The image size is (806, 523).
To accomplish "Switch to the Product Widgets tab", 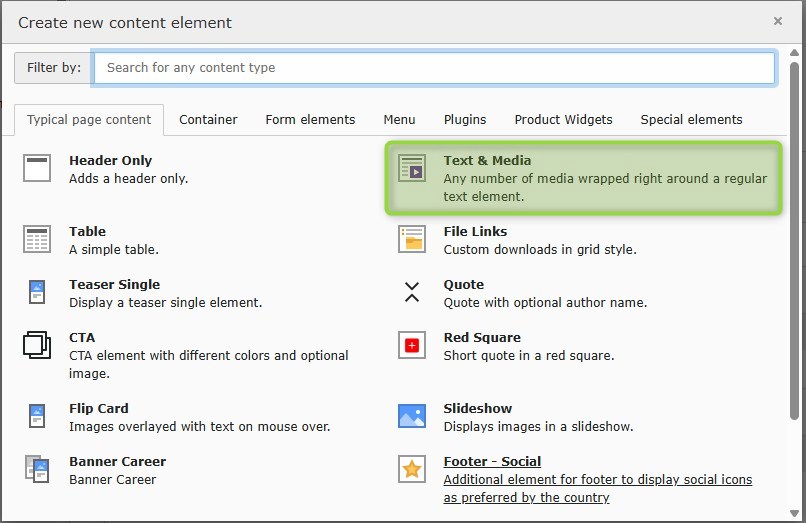I will click(563, 120).
